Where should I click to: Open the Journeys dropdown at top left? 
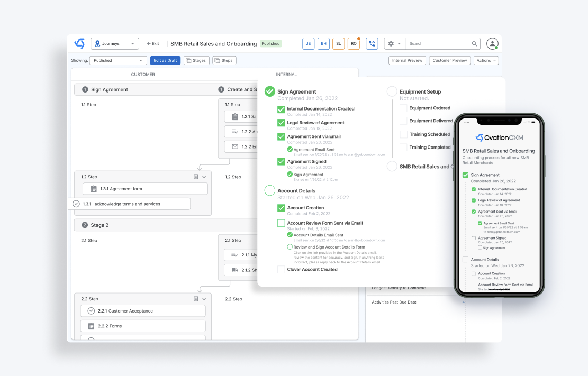pos(115,43)
